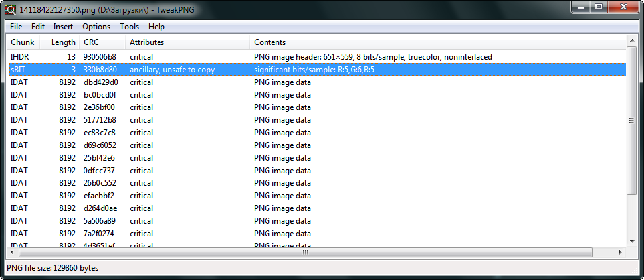644x280 pixels.
Task: Sort by the CRC column header
Action: coord(103,42)
